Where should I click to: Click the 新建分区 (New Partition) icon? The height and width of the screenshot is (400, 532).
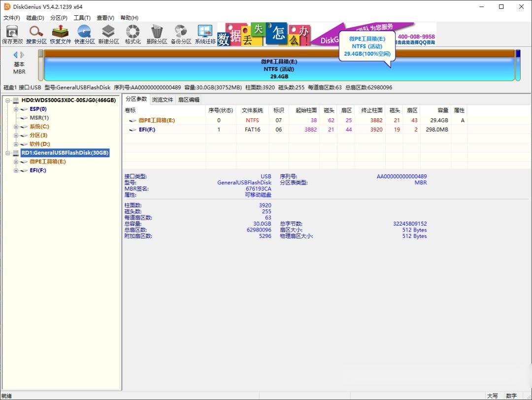pos(108,33)
